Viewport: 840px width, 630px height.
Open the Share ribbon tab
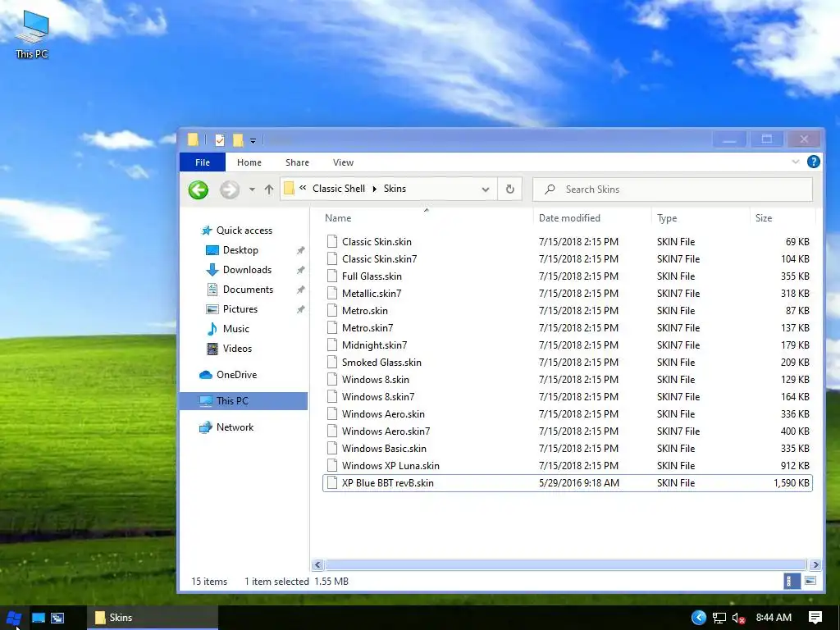click(x=297, y=162)
